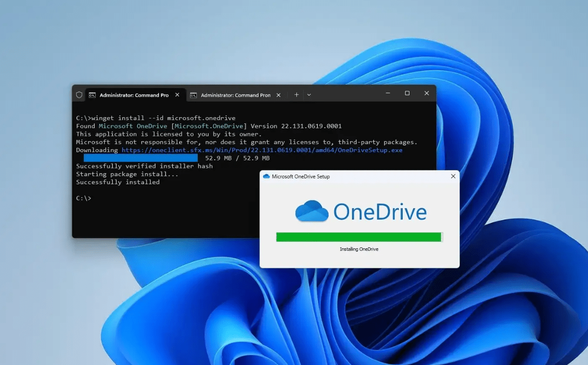Click 'Microsoft is not responsible for' line
The height and width of the screenshot is (365, 588).
tap(247, 142)
